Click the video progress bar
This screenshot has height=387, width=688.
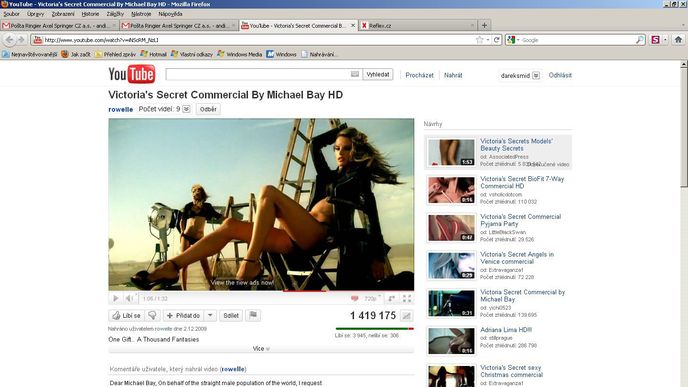point(261,291)
